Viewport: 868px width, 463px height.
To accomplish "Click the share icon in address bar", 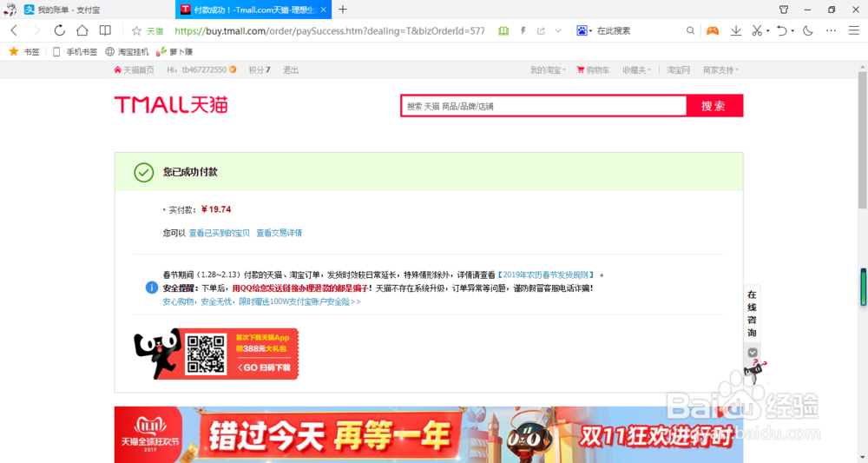I will click(x=541, y=31).
